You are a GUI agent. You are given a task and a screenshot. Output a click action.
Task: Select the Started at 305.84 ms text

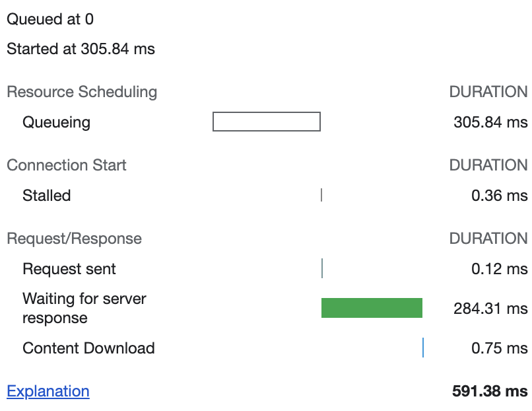(81, 49)
